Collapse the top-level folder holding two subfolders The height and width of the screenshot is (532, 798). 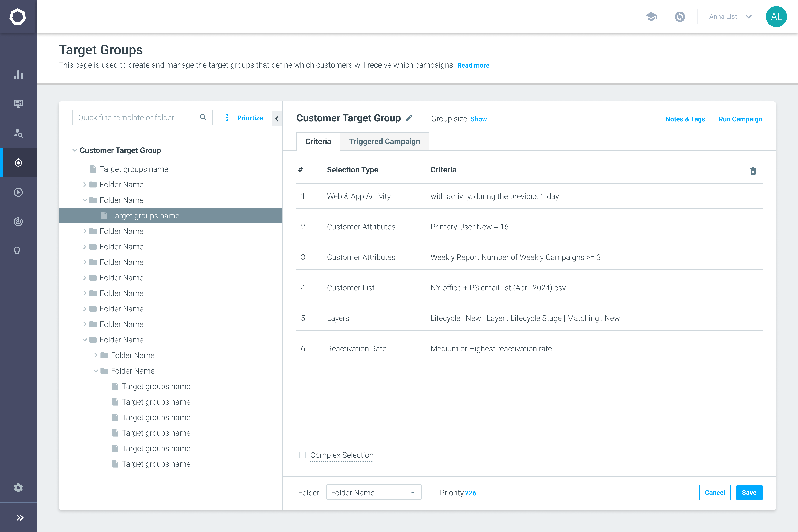point(85,340)
